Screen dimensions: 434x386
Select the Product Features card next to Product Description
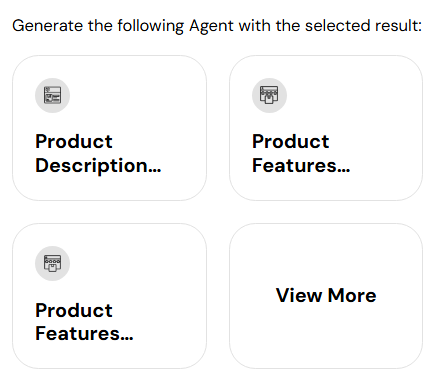pos(326,128)
